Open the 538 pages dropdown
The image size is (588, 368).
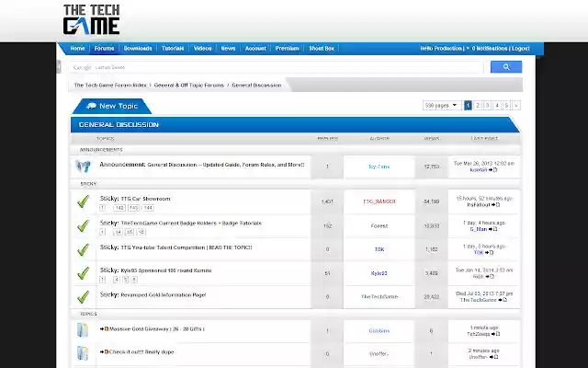click(x=441, y=106)
